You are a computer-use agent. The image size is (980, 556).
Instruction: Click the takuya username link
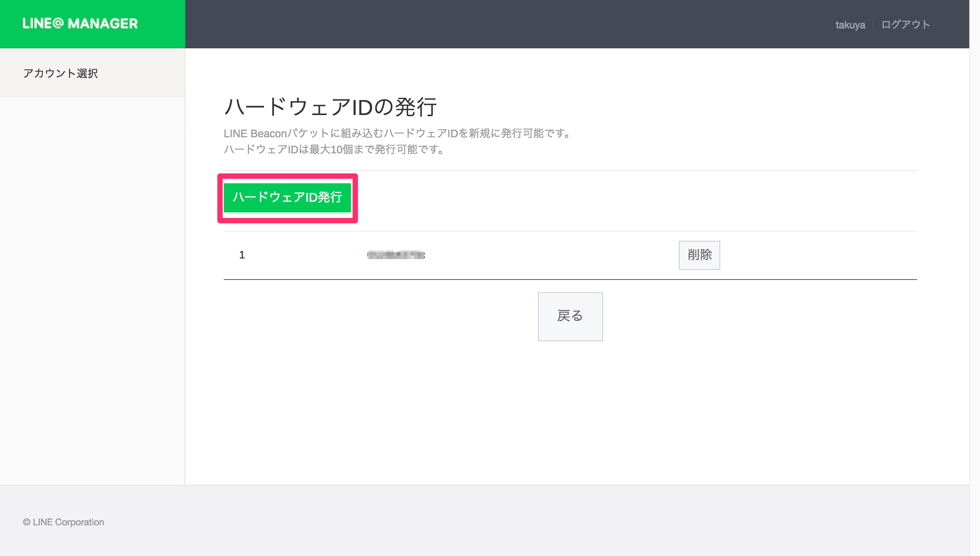point(850,25)
